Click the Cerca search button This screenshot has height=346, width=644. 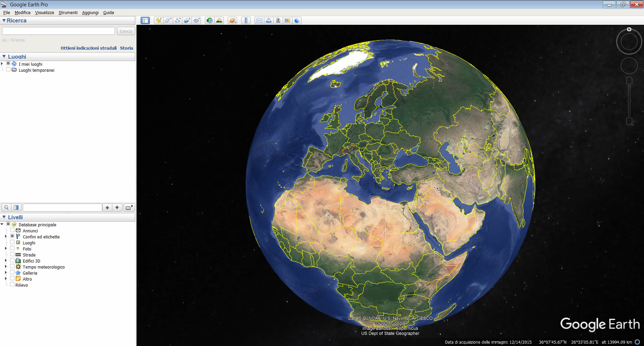tap(126, 31)
